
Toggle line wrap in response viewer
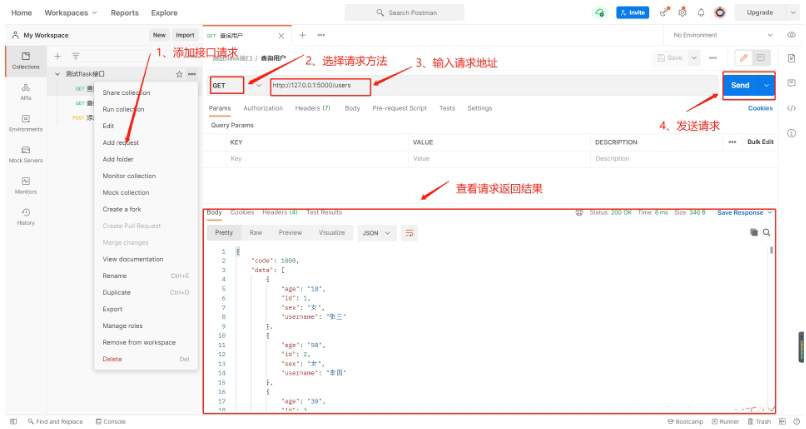(x=409, y=232)
